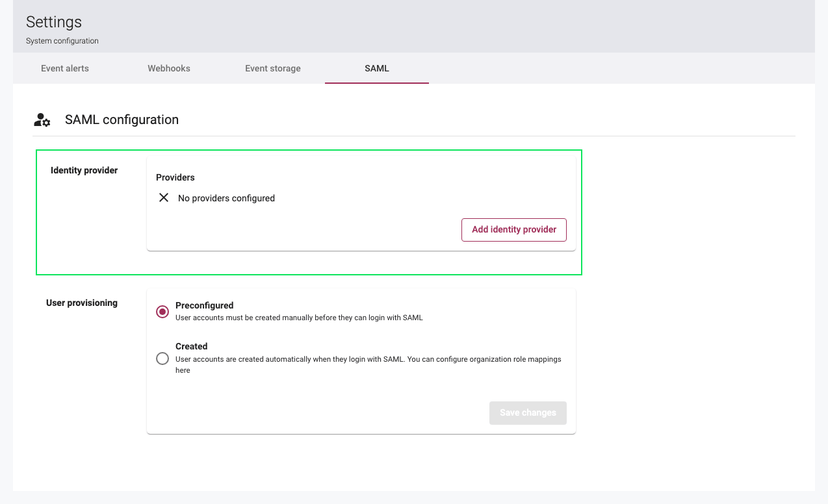Screen dimensions: 828x504
Task: Click the Preconfigured option title
Action: pos(205,305)
